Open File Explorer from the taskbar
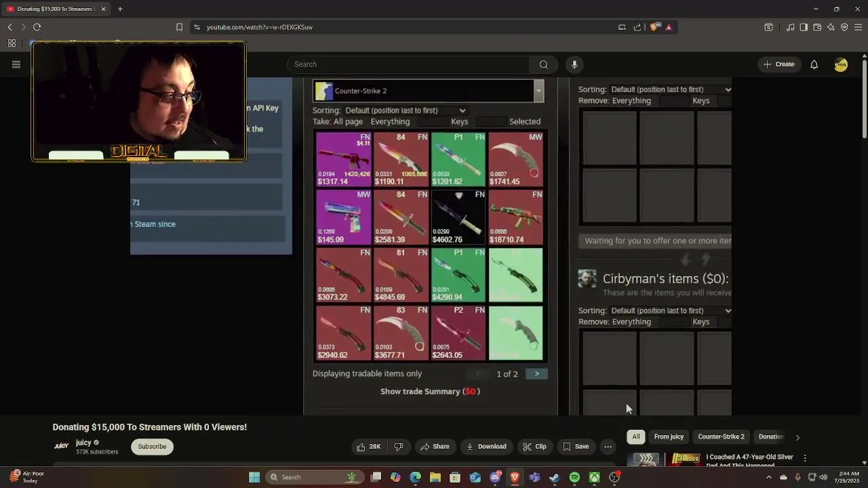The image size is (868, 488). tap(435, 477)
